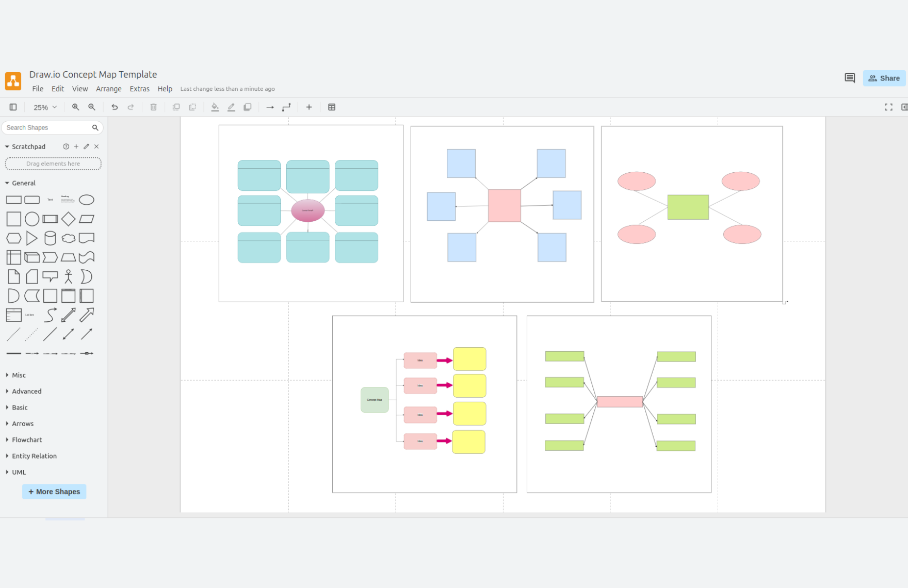This screenshot has width=908, height=588.
Task: Select the Triangle shape in General
Action: (x=32, y=238)
